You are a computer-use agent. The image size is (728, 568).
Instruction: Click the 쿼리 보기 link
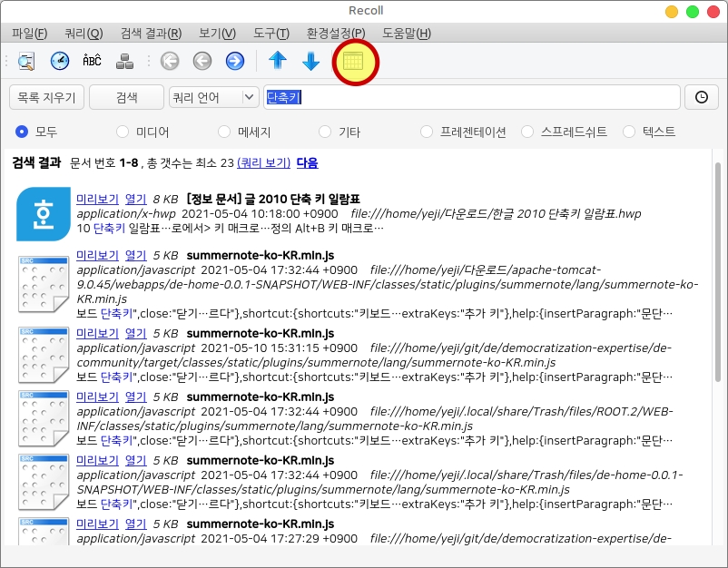(263, 163)
